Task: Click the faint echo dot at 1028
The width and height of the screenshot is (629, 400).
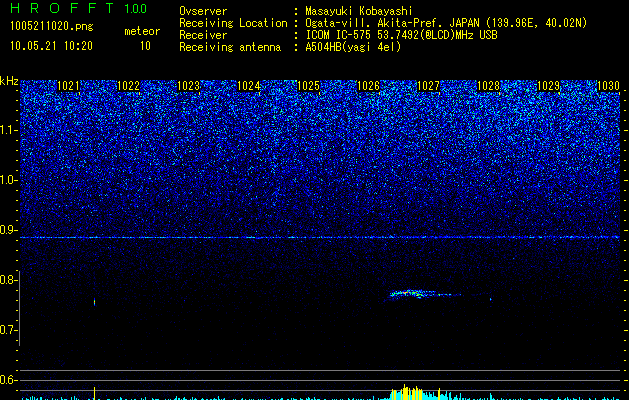Action: pyautogui.click(x=490, y=299)
